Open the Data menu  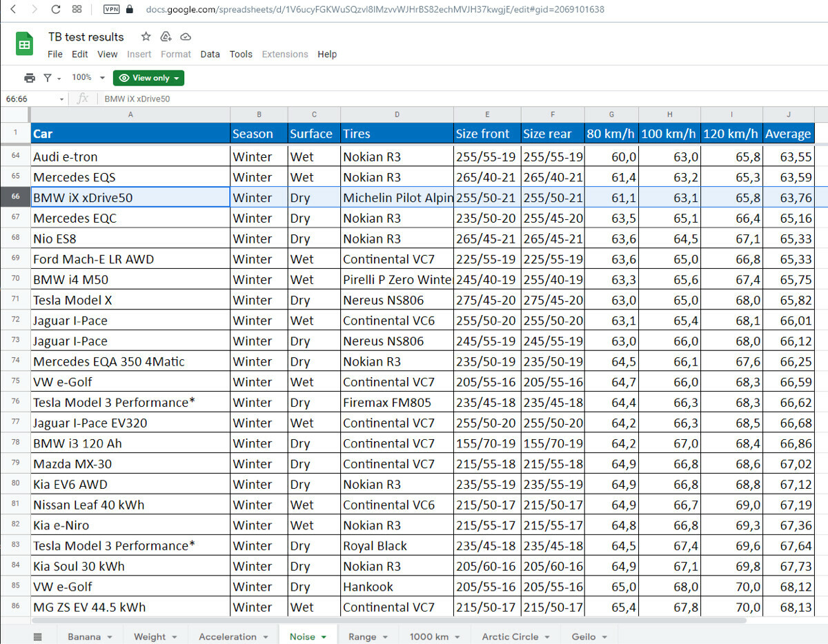pyautogui.click(x=210, y=54)
